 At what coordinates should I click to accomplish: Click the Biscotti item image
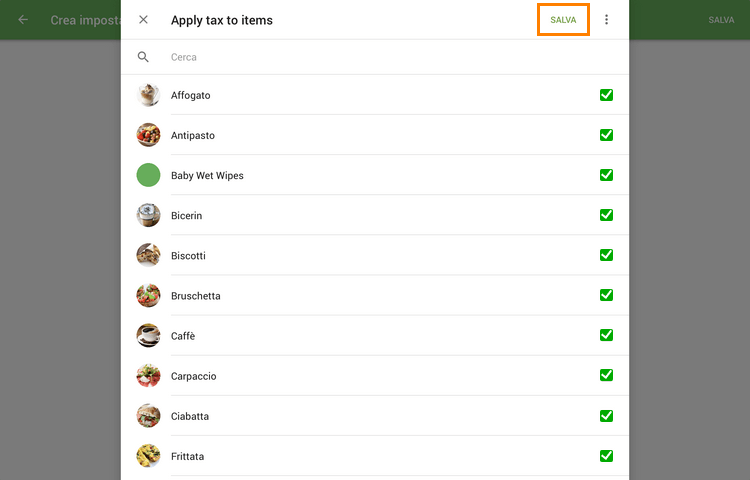pyautogui.click(x=148, y=255)
